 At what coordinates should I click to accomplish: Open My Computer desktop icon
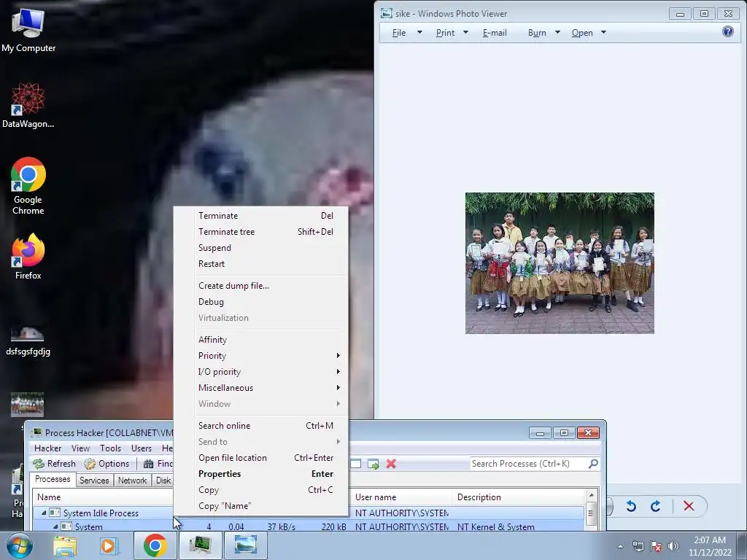pyautogui.click(x=28, y=31)
